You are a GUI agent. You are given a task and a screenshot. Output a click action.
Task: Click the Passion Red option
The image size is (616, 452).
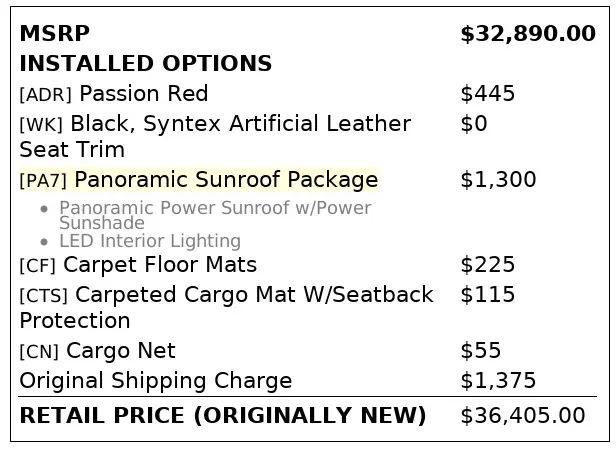pos(143,94)
